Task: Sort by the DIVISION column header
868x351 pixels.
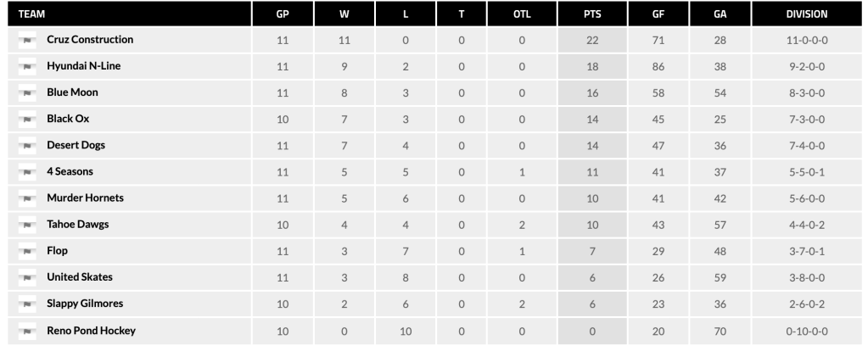Action: point(807,14)
